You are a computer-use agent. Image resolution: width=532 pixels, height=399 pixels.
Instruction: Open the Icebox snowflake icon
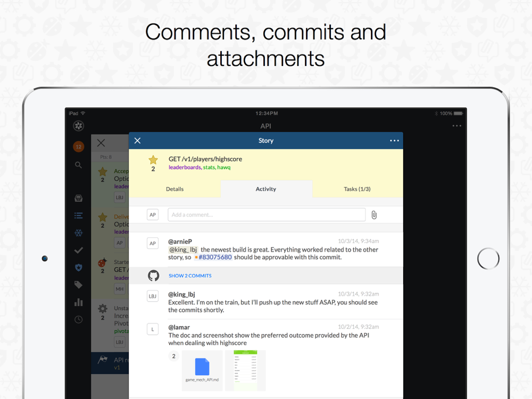coord(78,233)
